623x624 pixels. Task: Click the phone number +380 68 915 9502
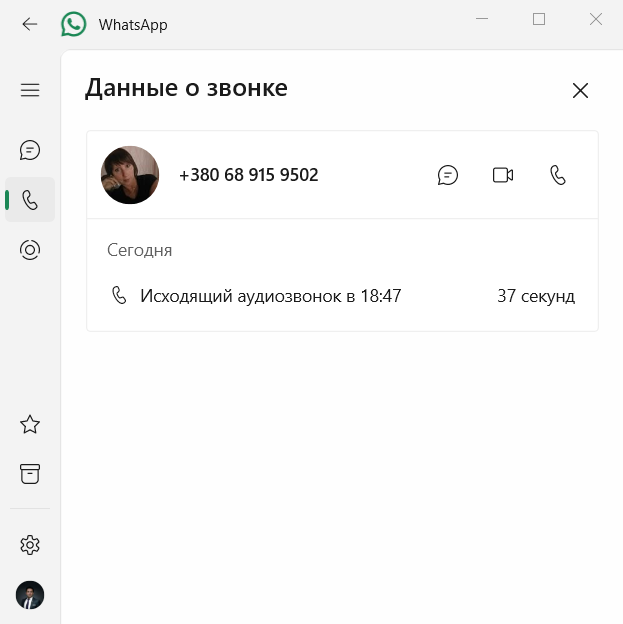(x=249, y=175)
